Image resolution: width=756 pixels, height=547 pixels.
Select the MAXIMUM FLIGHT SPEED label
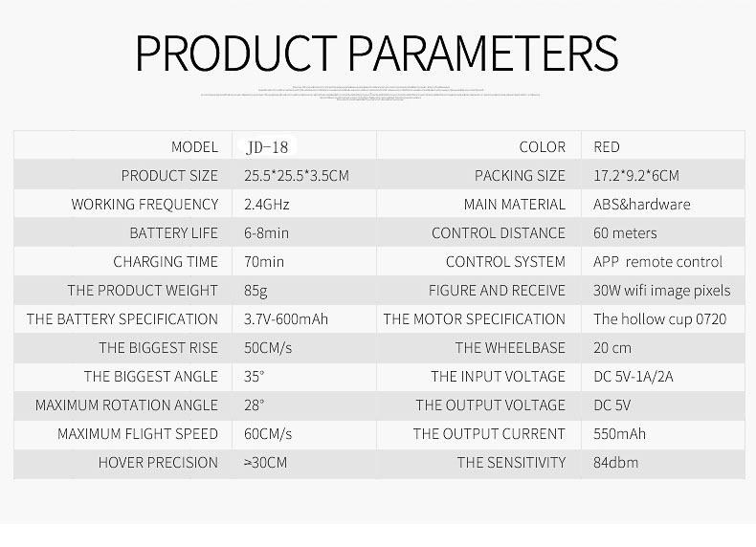coord(138,434)
